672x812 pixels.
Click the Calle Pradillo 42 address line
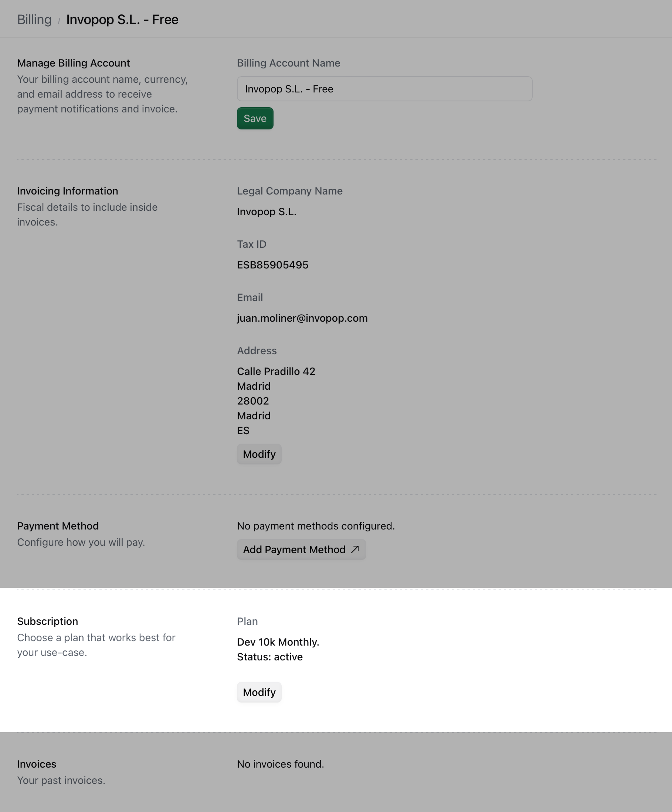276,372
